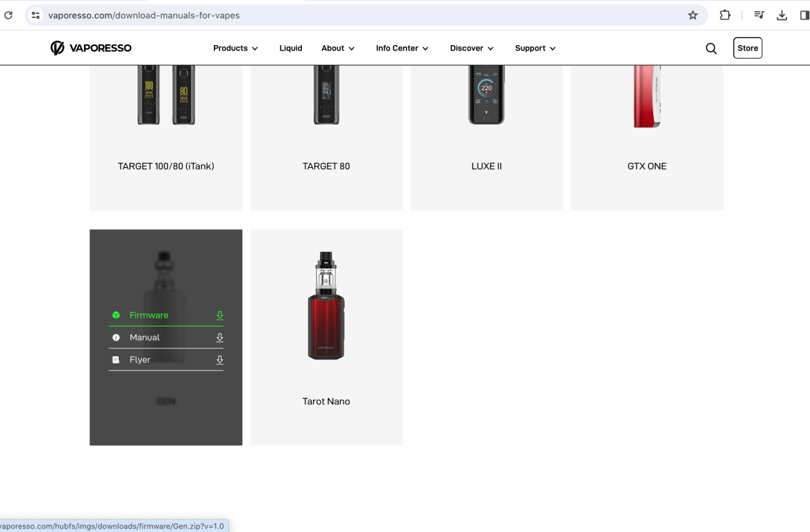Click the Manual download arrow
The width and height of the screenshot is (810, 532).
219,338
